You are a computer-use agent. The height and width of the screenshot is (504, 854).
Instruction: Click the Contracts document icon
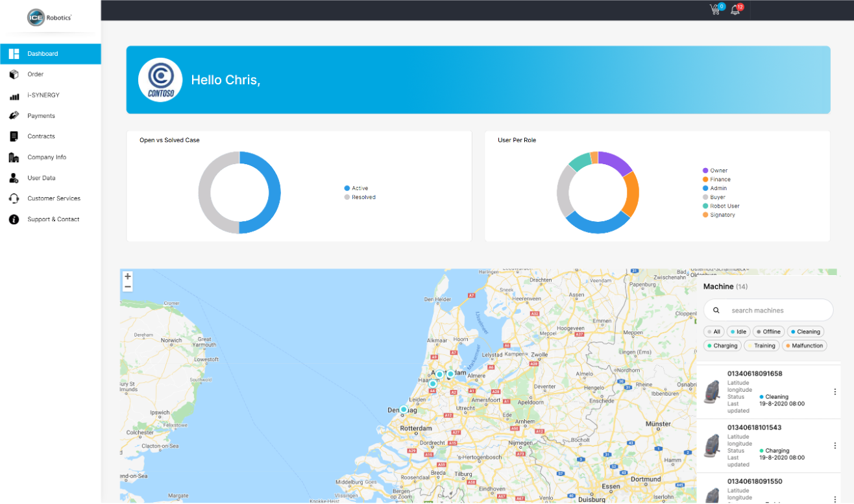pos(14,136)
